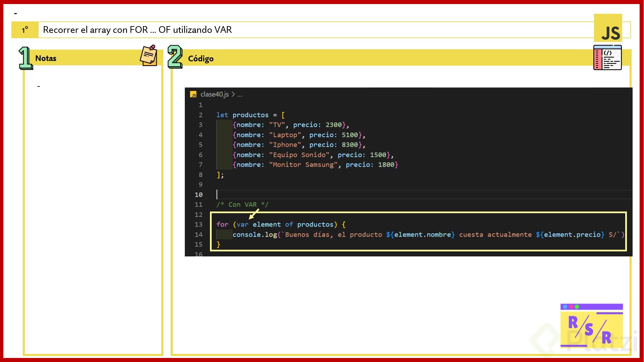Viewport: 644px width, 362px height.
Task: Click the Con VAR comment line
Action: (242, 204)
